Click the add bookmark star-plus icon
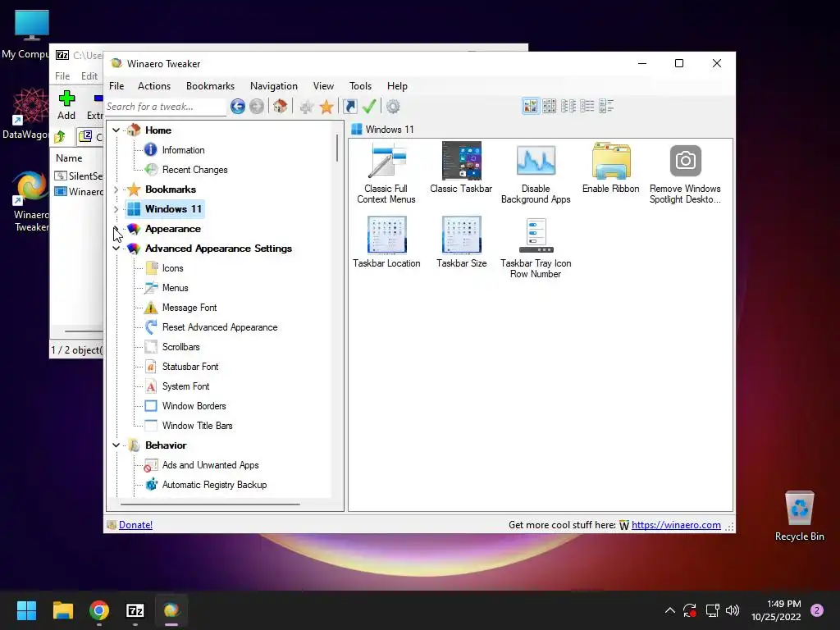The image size is (840, 630). coord(307,107)
